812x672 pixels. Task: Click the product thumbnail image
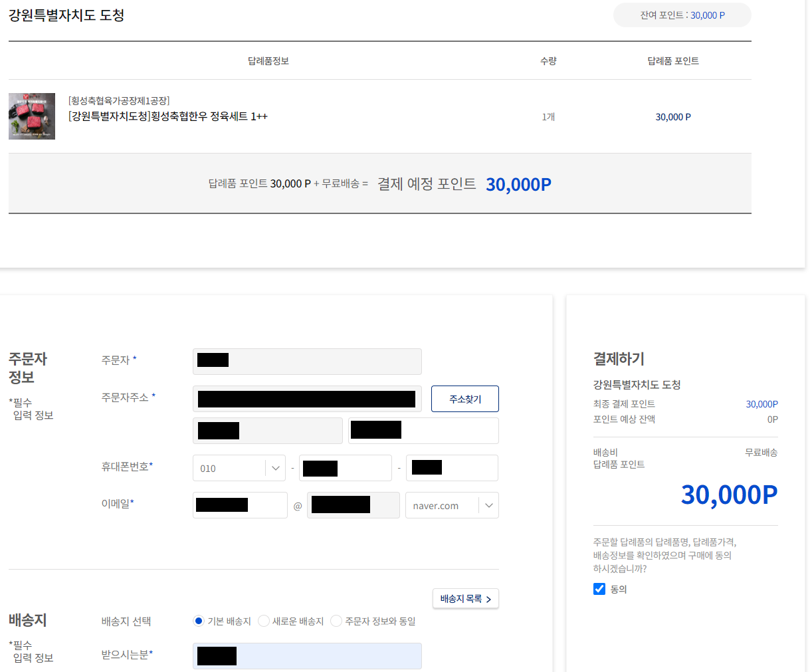pyautogui.click(x=31, y=116)
